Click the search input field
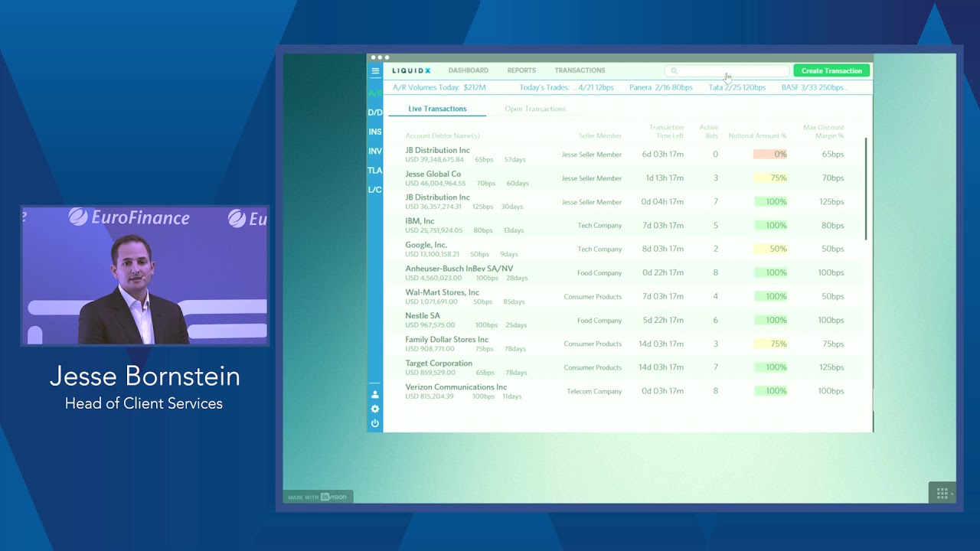Viewport: 980px width, 551px height. point(727,70)
